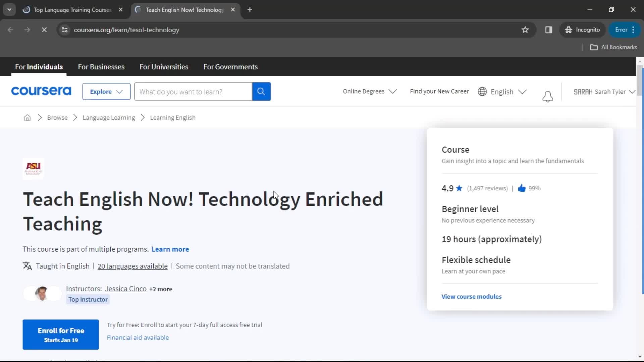Screen dimensions: 644x362
Task: Click the instructor profile photo
Action: (42, 294)
